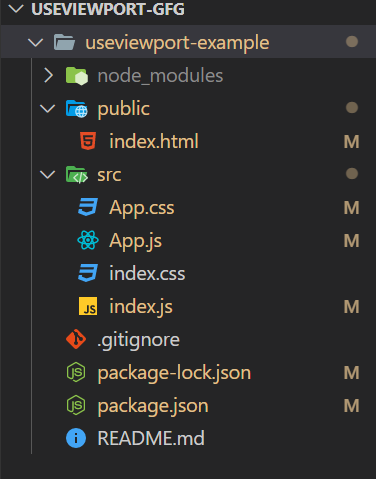Select the useviewport-example folder name

(177, 43)
